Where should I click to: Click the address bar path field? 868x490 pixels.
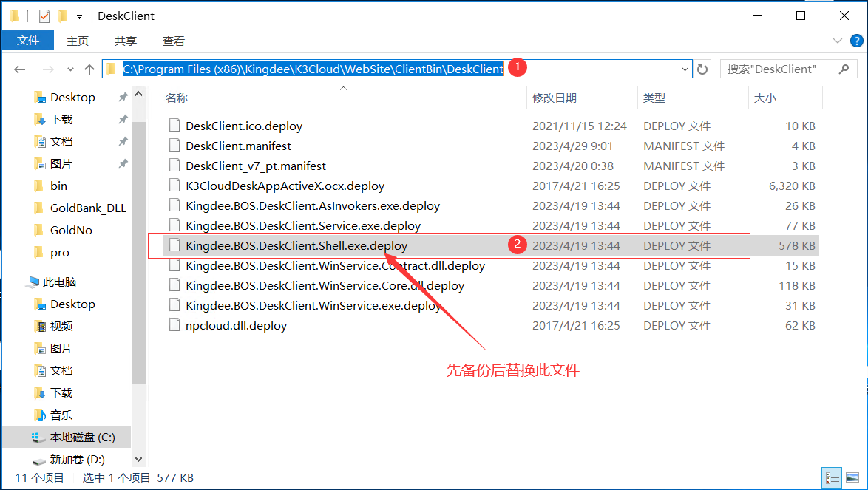tap(397, 69)
